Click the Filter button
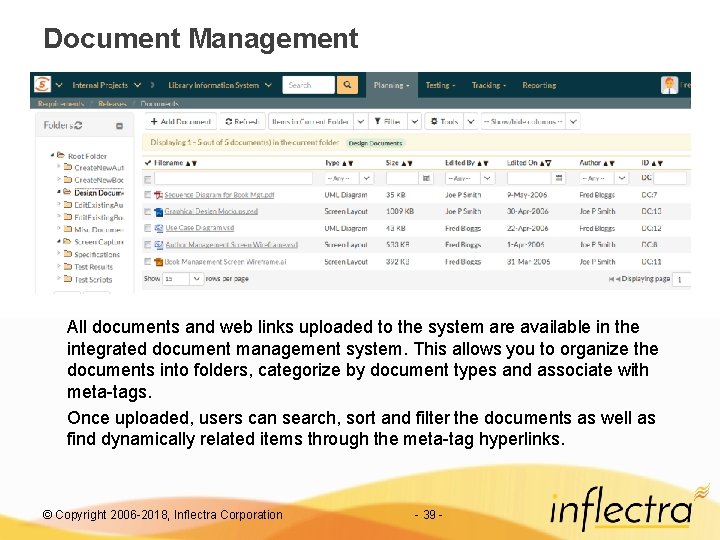Viewport: 720px width, 540px height. [388, 122]
